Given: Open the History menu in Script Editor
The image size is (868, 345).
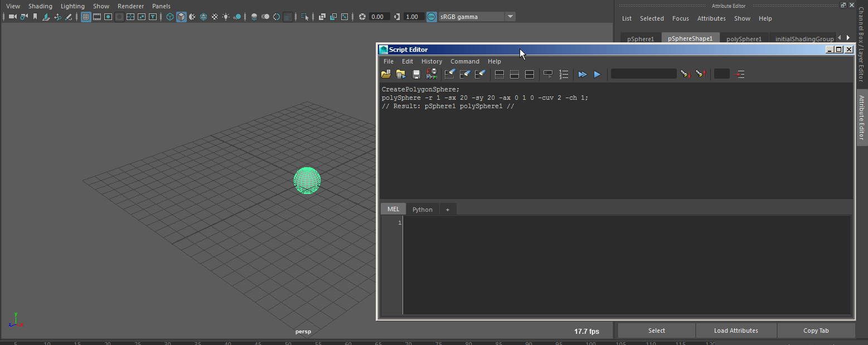Looking at the screenshot, I should click(x=431, y=61).
